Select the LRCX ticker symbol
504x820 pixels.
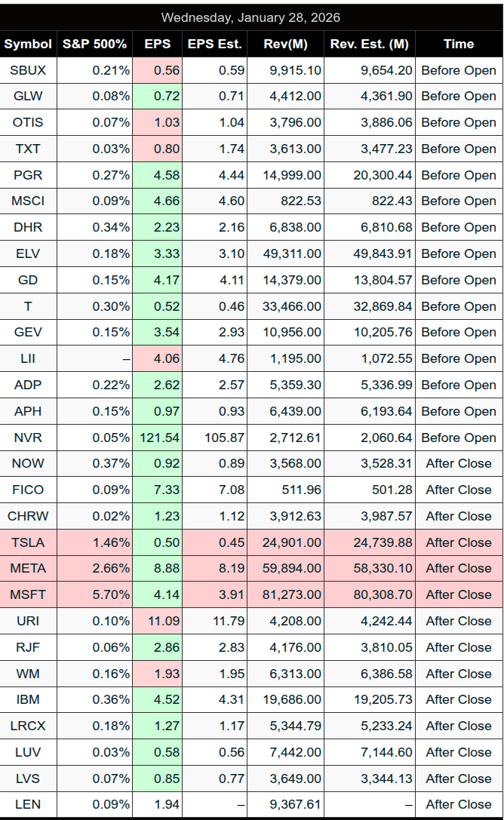(28, 726)
